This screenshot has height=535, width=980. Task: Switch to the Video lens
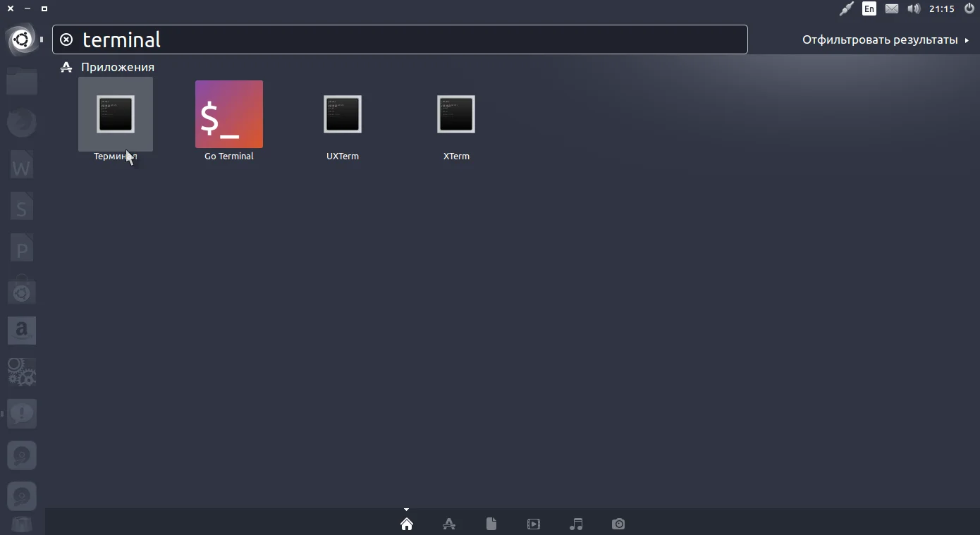tap(534, 524)
